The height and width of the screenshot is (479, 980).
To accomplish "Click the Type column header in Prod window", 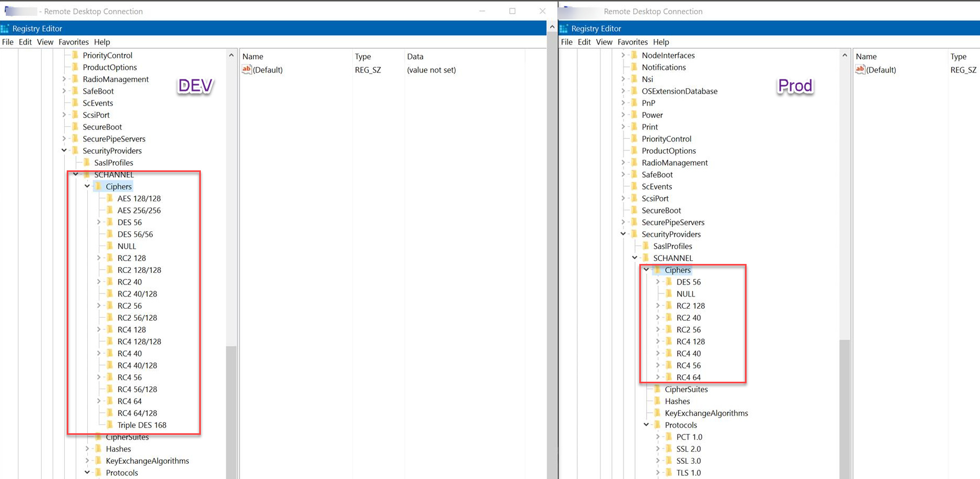I will coord(958,56).
